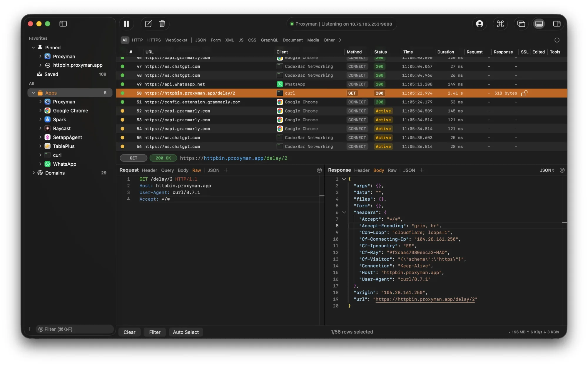Image resolution: width=588 pixels, height=366 pixels.
Task: Open the filter bar options ellipsis icon
Action: (x=557, y=40)
